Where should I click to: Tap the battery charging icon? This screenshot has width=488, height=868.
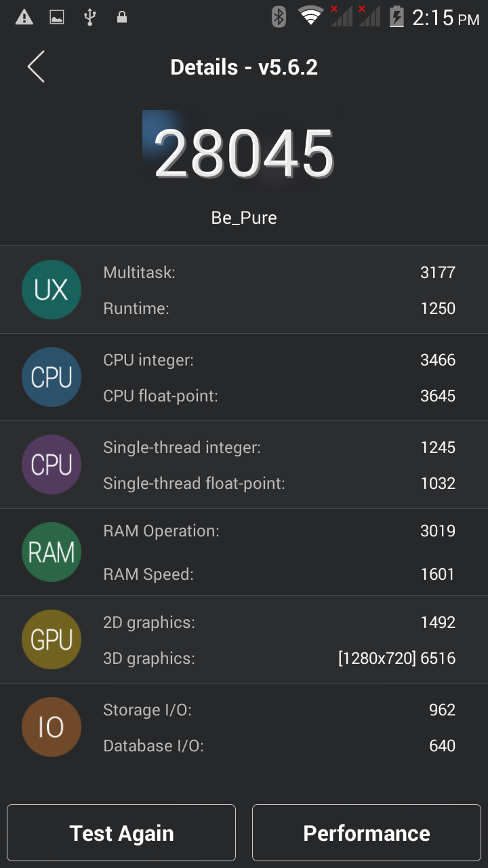click(x=397, y=17)
